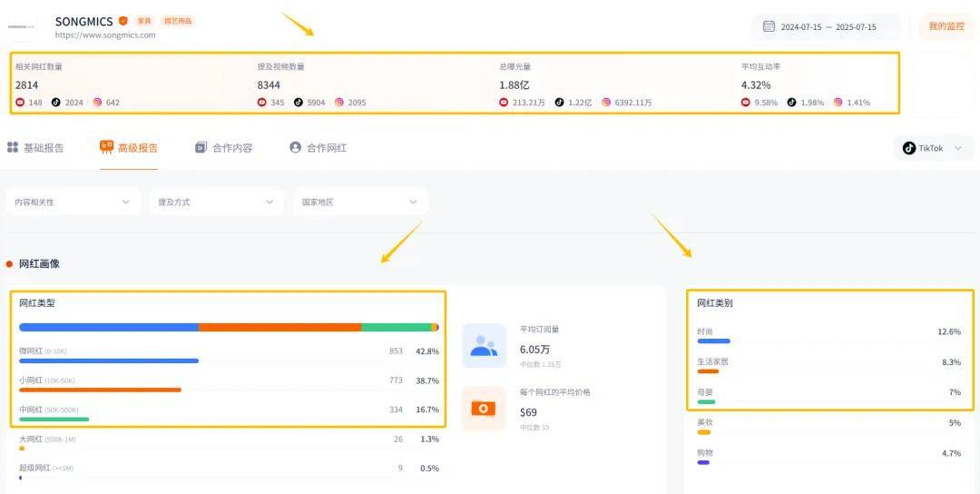Click the 园艺用品 category tag
Viewport: 980px width, 494px height.
tap(178, 21)
